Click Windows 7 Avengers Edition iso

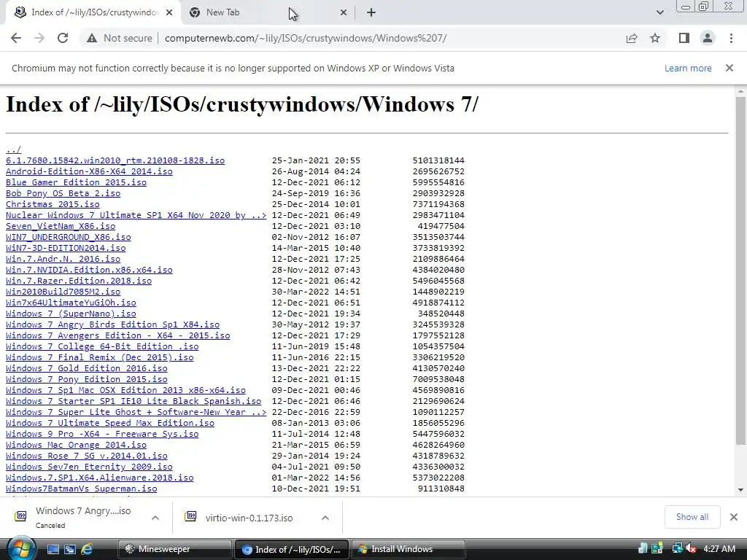click(117, 335)
